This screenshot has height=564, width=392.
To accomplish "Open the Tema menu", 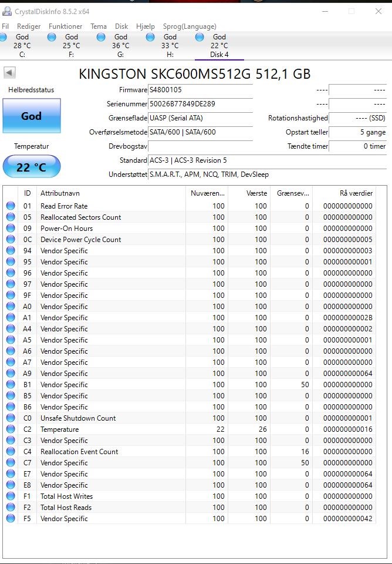I will click(x=99, y=26).
